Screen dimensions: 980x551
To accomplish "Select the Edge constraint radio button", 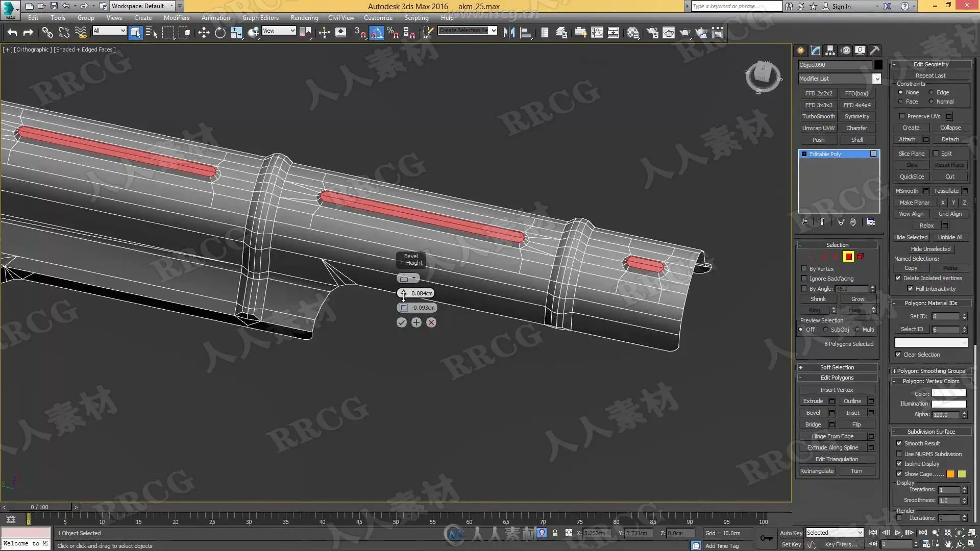I will point(932,92).
